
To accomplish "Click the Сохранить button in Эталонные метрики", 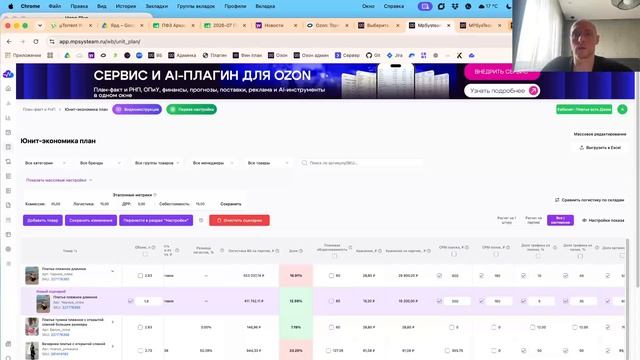I will tap(231, 204).
